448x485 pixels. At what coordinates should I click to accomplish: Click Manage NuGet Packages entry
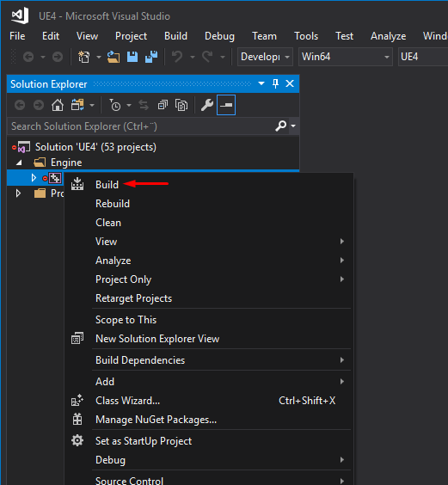tap(156, 420)
